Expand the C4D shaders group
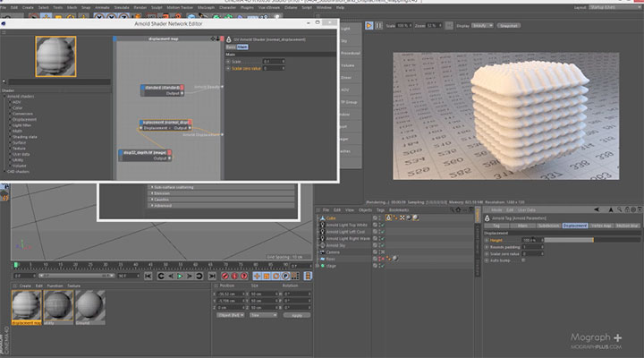The width and height of the screenshot is (644, 358). pos(4,172)
